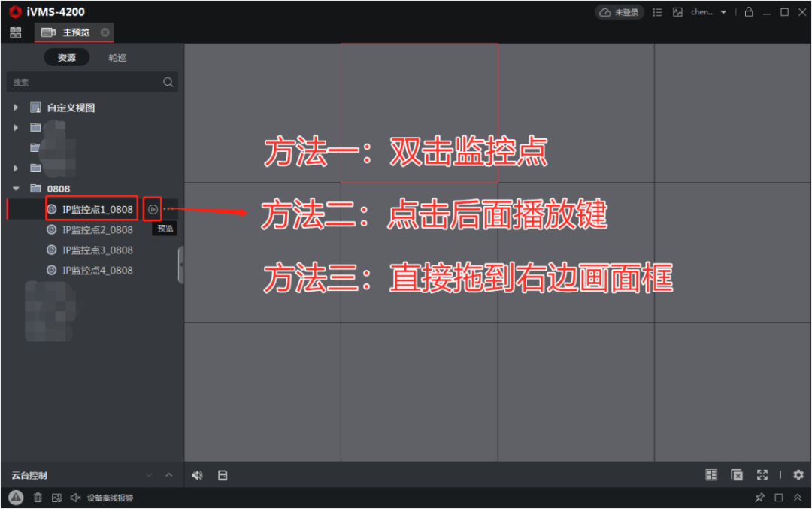
Task: Pin the bottom alarm event panel
Action: tap(760, 498)
